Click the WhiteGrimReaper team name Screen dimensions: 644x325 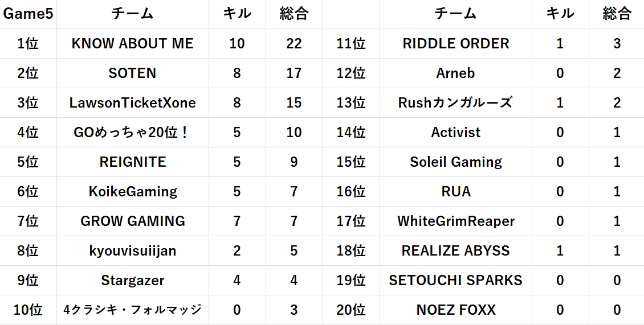point(455,221)
